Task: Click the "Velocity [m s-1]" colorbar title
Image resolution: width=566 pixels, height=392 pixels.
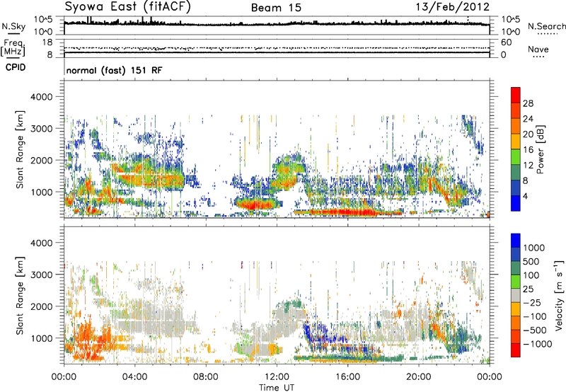Action: pyautogui.click(x=559, y=295)
